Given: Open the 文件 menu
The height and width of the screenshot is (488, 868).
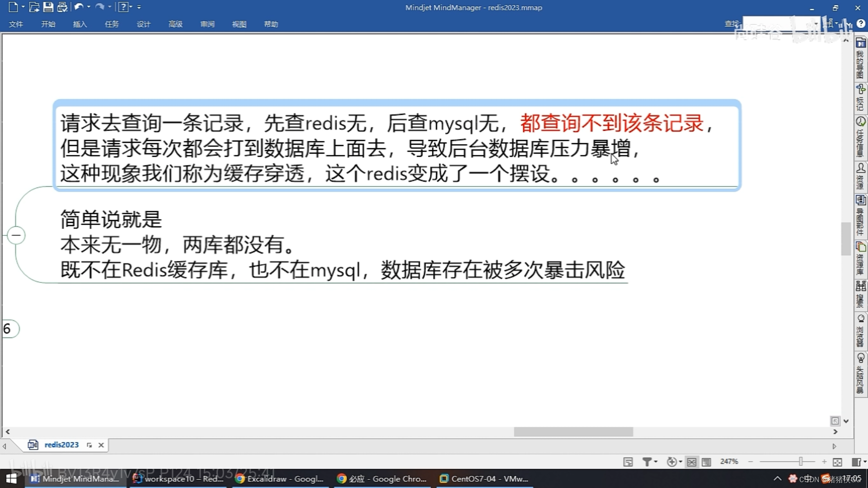Looking at the screenshot, I should pyautogui.click(x=16, y=24).
